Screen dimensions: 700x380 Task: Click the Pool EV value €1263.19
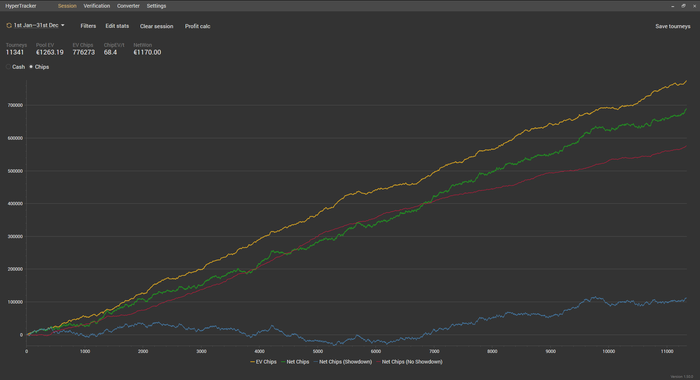[50, 52]
